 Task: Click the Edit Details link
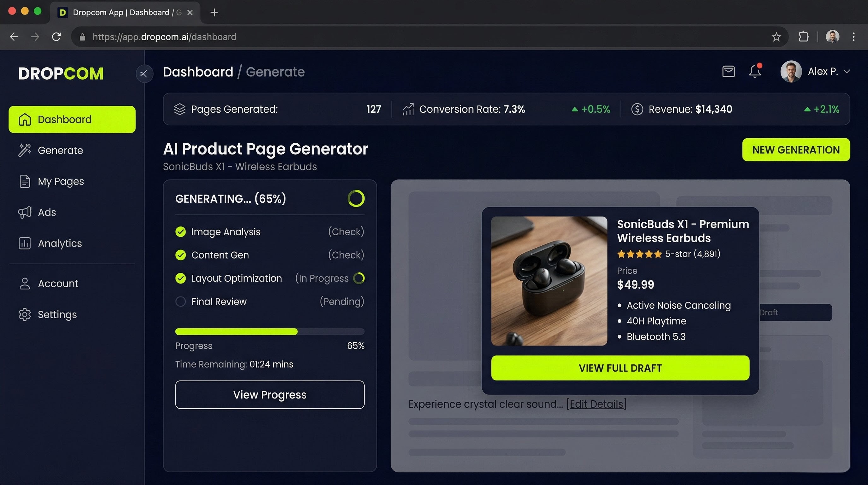coord(596,404)
